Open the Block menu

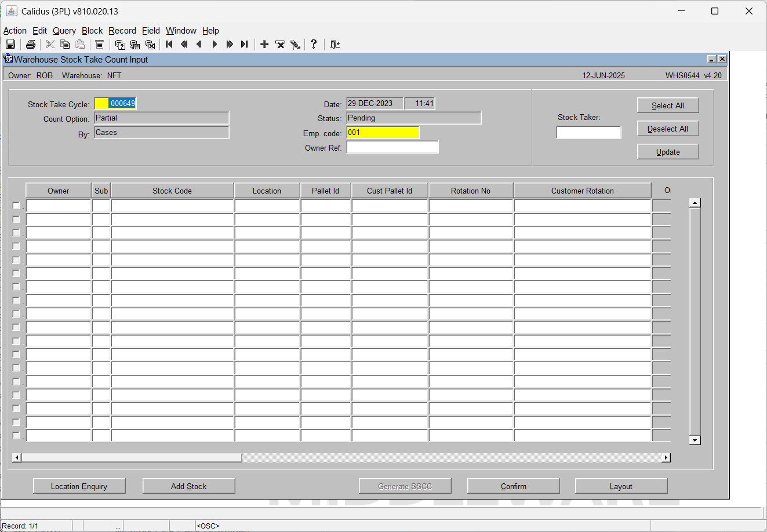(92, 31)
